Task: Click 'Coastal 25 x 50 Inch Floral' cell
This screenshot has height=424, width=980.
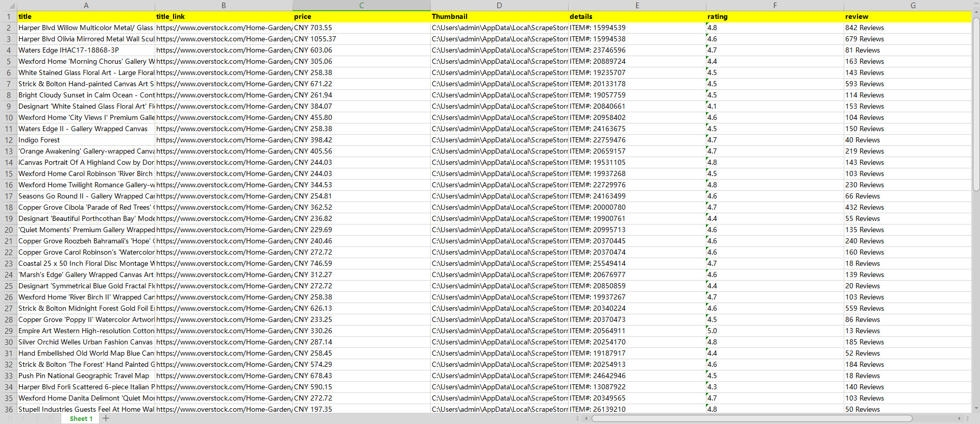Action: point(86,263)
